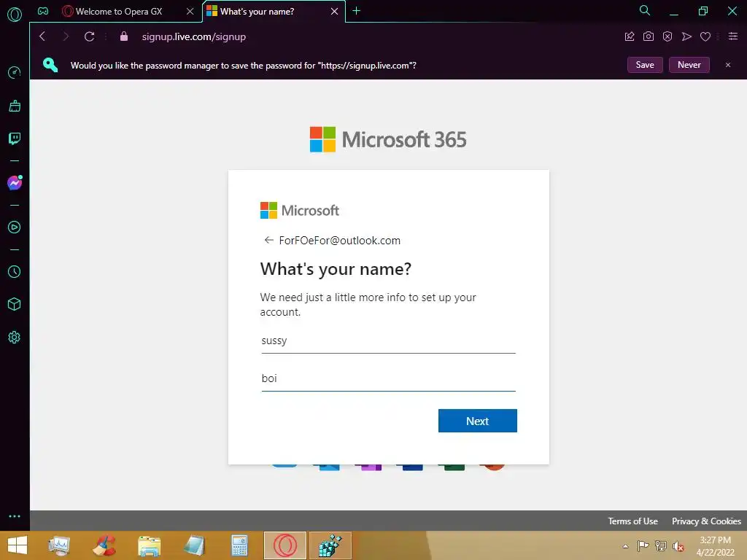Click the back arrow beside the email address
This screenshot has height=560, width=747.
[x=268, y=240]
